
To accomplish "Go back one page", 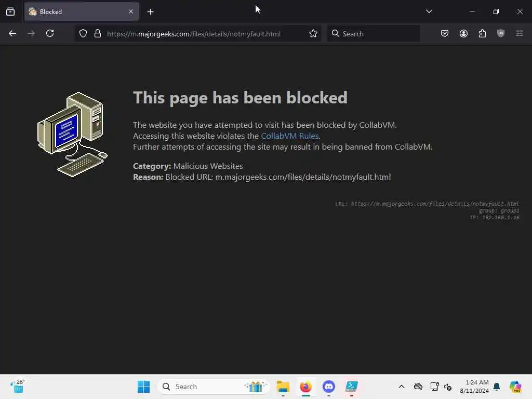I will tap(12, 33).
